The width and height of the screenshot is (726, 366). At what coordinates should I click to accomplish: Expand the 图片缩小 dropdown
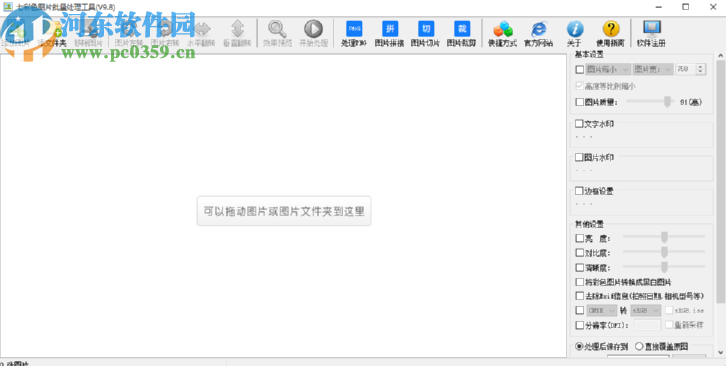coord(608,69)
